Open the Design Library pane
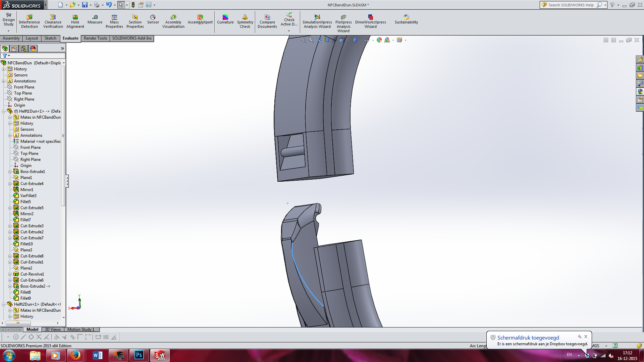644x362 pixels. pyautogui.click(x=640, y=67)
